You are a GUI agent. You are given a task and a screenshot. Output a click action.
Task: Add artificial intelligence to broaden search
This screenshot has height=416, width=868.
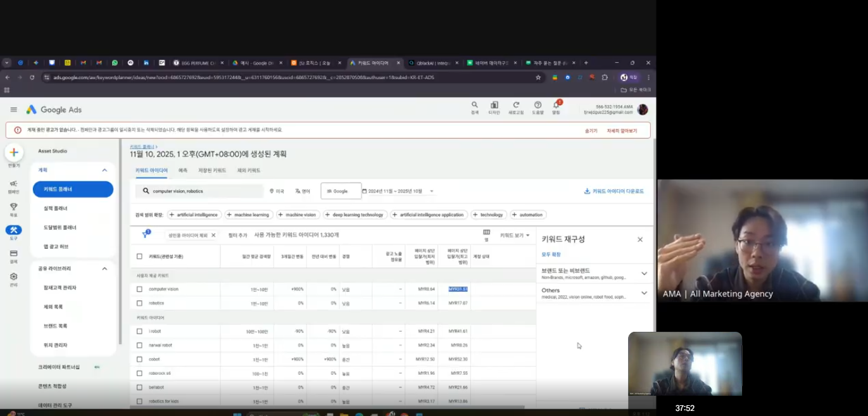[194, 215]
